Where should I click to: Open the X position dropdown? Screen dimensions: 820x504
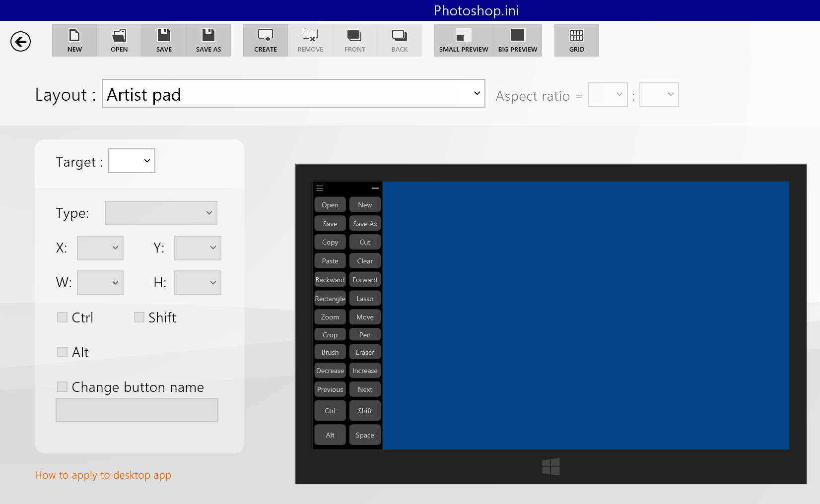(100, 248)
